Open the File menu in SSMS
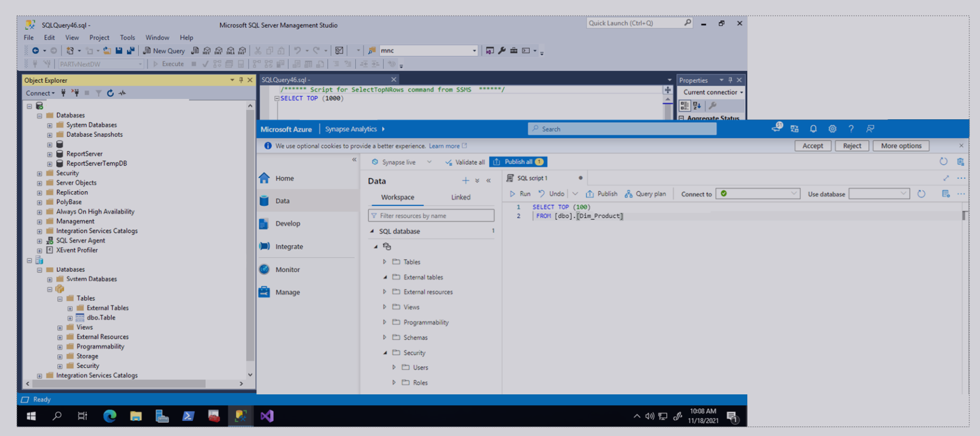The image size is (980, 436). (29, 38)
